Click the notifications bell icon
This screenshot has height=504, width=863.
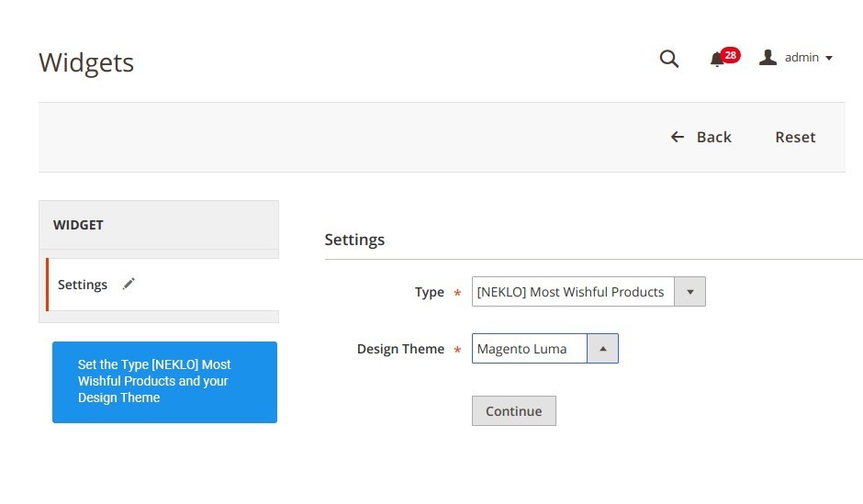(717, 60)
